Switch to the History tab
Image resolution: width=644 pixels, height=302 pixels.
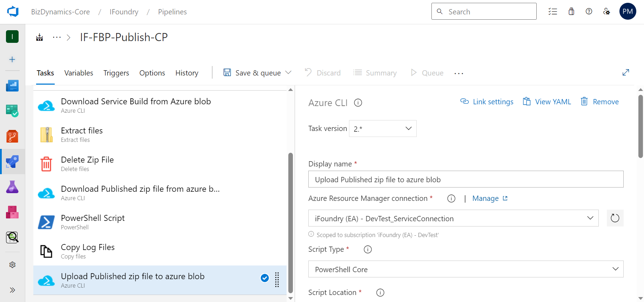click(x=187, y=73)
